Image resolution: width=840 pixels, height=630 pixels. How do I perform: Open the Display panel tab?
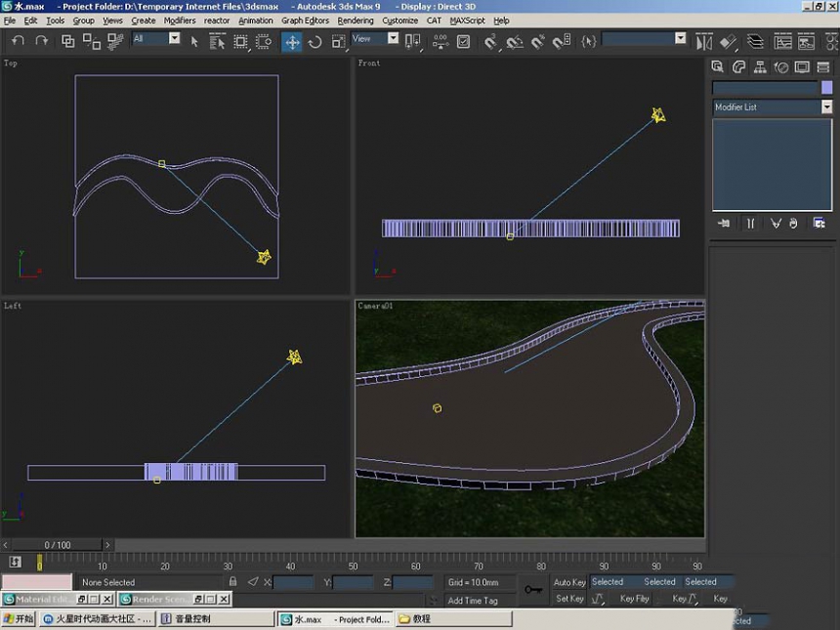click(x=802, y=67)
